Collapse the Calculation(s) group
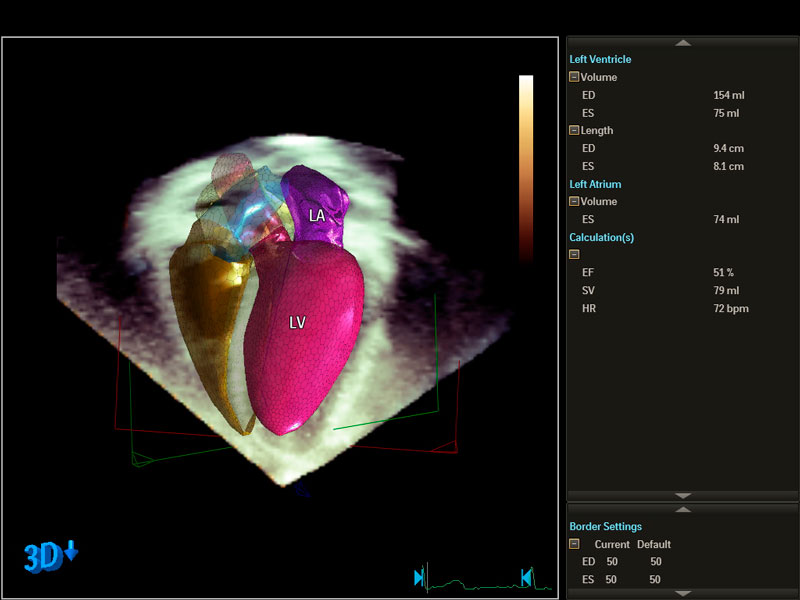 pyautogui.click(x=574, y=254)
